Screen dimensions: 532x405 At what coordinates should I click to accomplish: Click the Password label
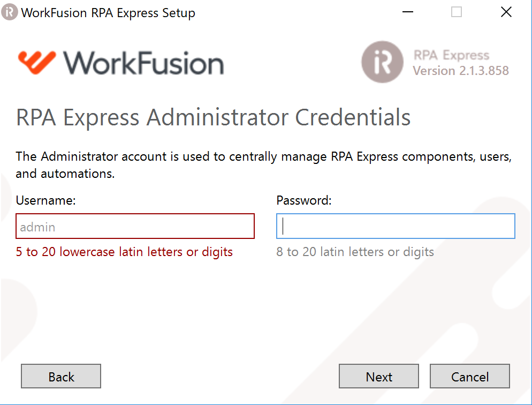point(303,200)
